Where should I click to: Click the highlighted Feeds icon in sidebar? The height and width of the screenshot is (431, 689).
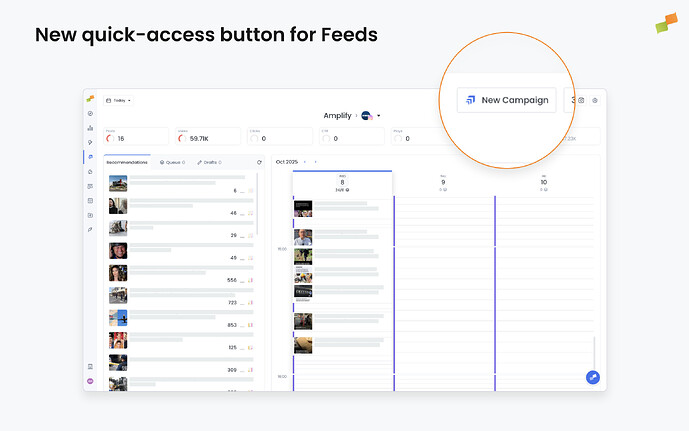[x=90, y=157]
